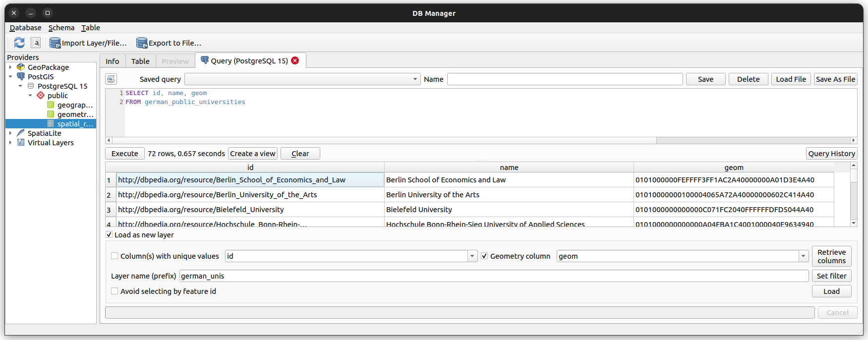Open the Saved query dropdown
This screenshot has width=868, height=340.
coord(414,79)
